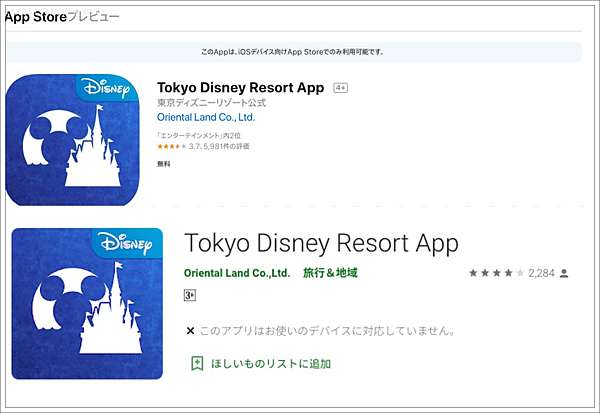
Task: Click the bold Tokyo Disney Resort App title
Action: pos(241,88)
